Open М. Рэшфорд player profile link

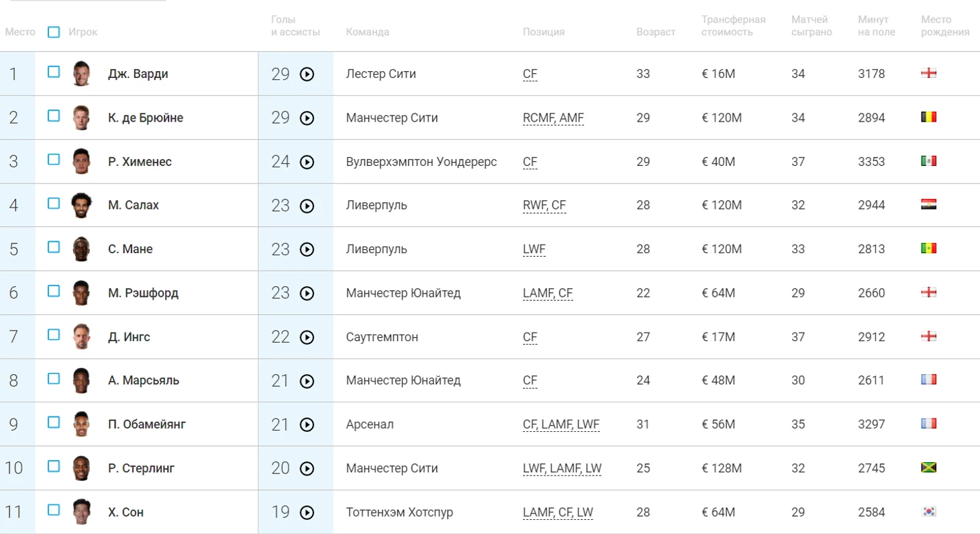143,293
